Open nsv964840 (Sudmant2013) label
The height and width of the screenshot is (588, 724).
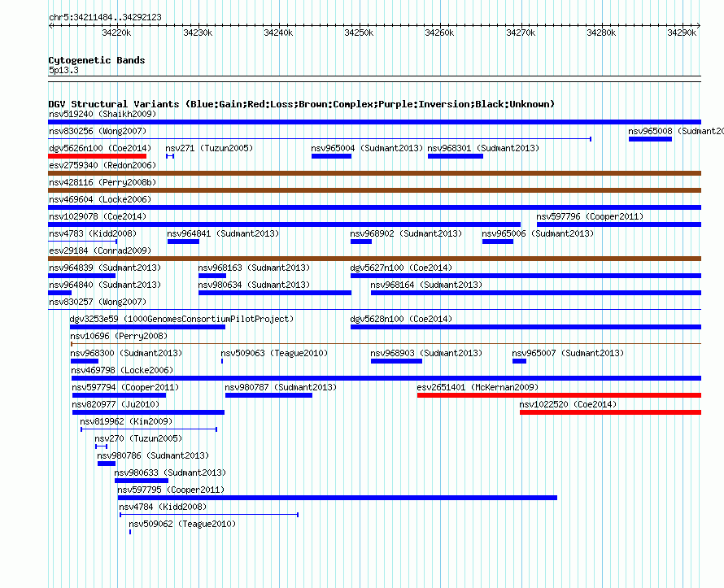[105, 285]
